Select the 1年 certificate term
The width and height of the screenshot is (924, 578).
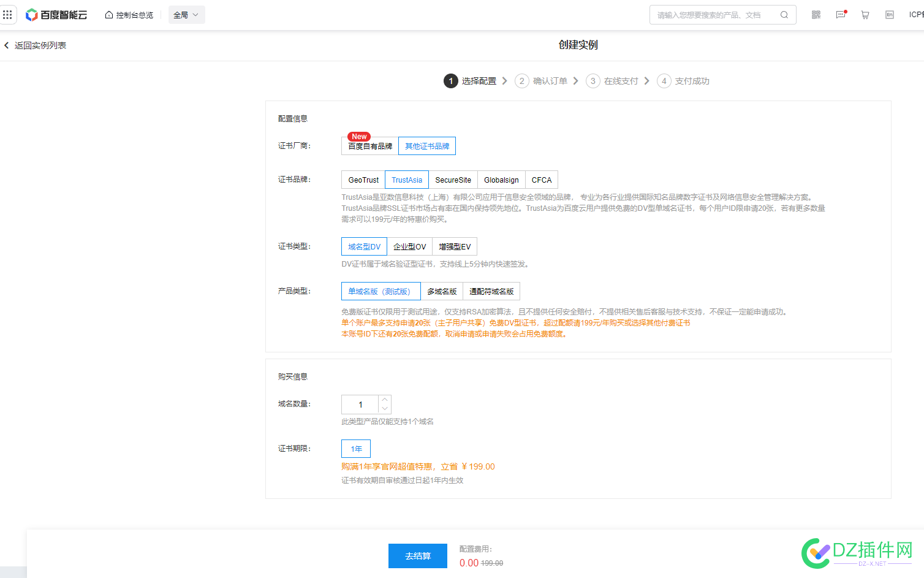(x=356, y=449)
